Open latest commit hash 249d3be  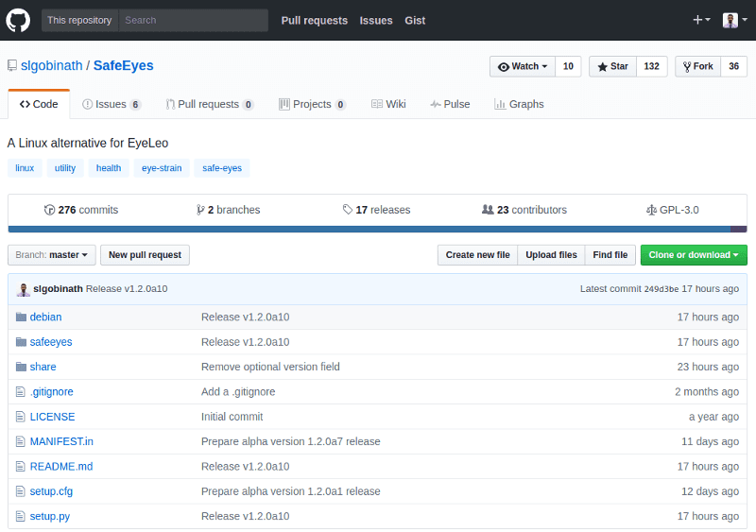[x=661, y=289]
